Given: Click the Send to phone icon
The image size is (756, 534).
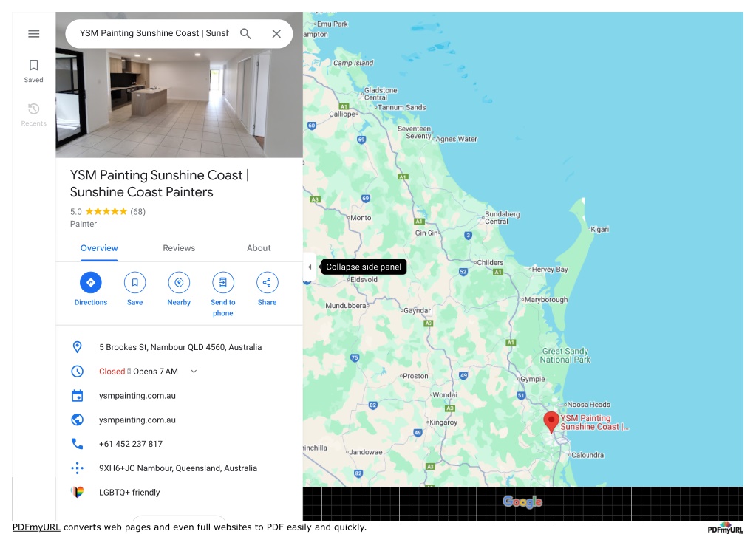Looking at the screenshot, I should point(222,282).
